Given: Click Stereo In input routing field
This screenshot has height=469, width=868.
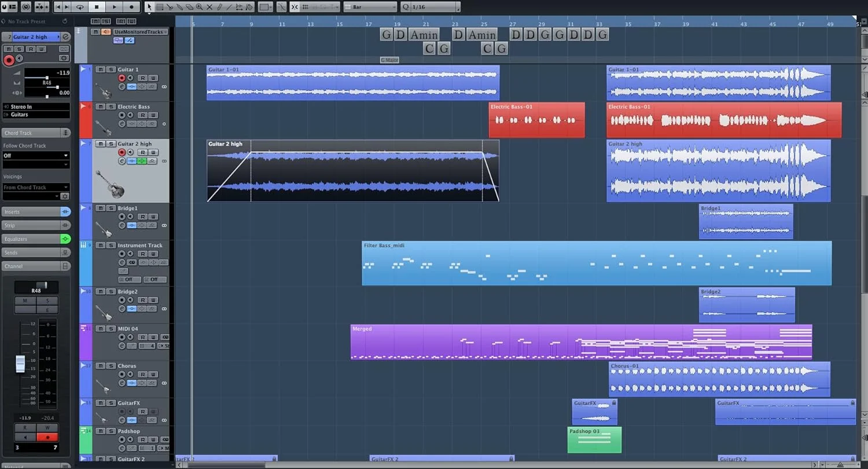Looking at the screenshot, I should [x=36, y=107].
